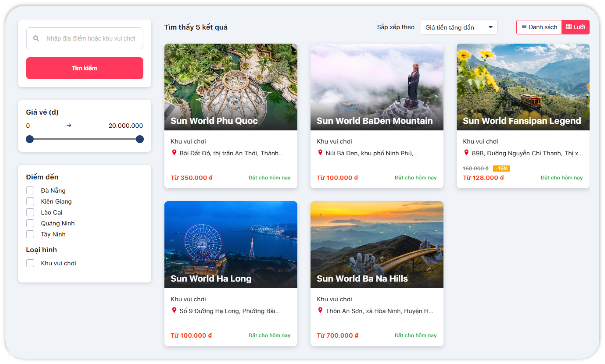Screen dimensions: 605x364
Task: Check the Quảng Ninh destination checkbox
Action: click(x=30, y=223)
